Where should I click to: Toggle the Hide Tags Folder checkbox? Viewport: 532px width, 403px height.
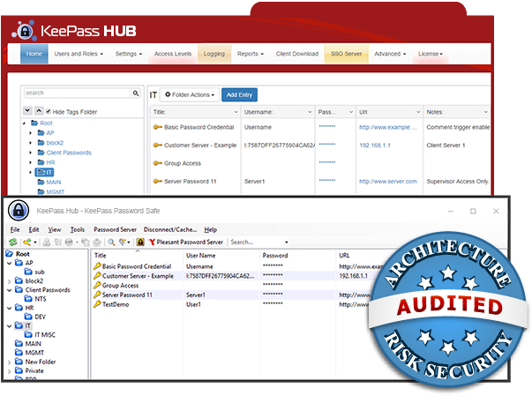pyautogui.click(x=49, y=111)
